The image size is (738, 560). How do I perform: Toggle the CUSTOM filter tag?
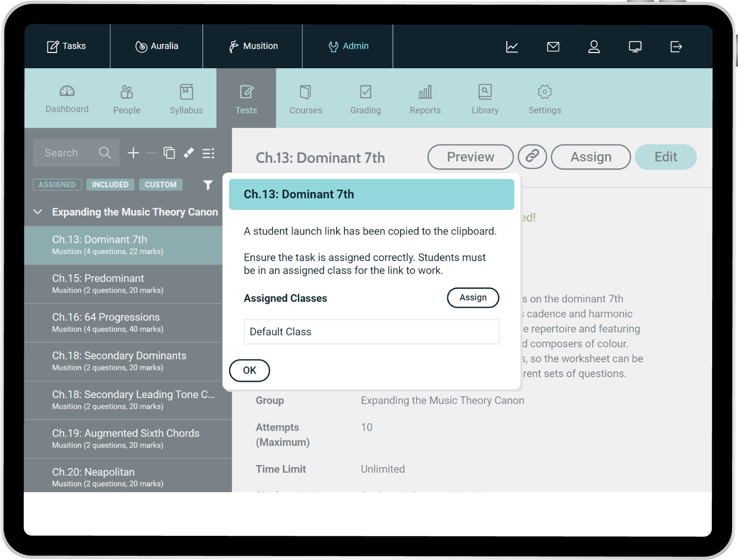(160, 185)
